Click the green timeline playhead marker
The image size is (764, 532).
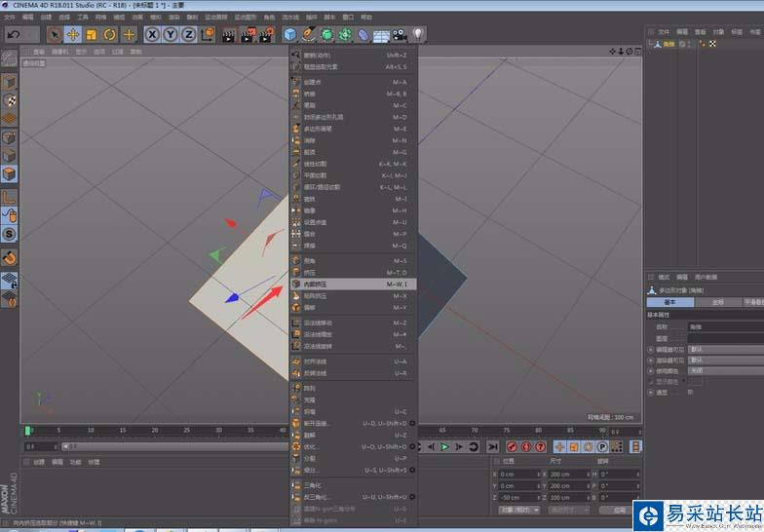pyautogui.click(x=28, y=430)
